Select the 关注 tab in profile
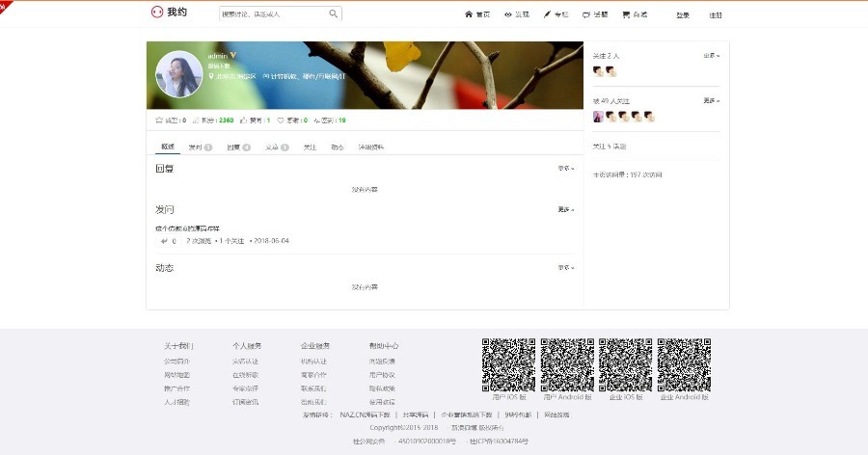The height and width of the screenshot is (455, 868). tap(310, 147)
